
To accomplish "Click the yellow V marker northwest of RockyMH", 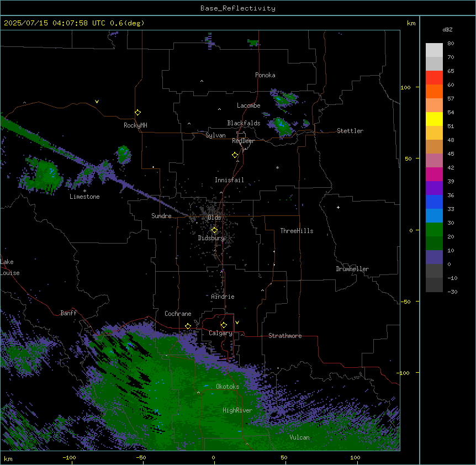I will point(97,102).
